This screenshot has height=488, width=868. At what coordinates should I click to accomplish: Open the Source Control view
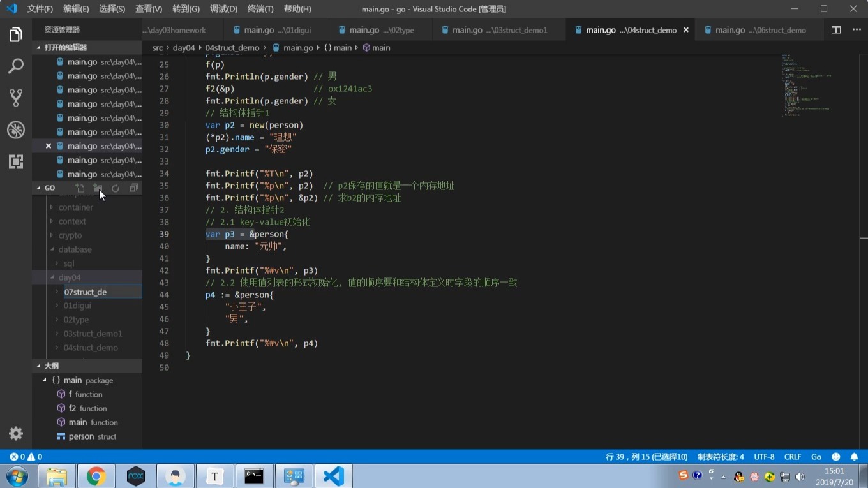pos(16,98)
